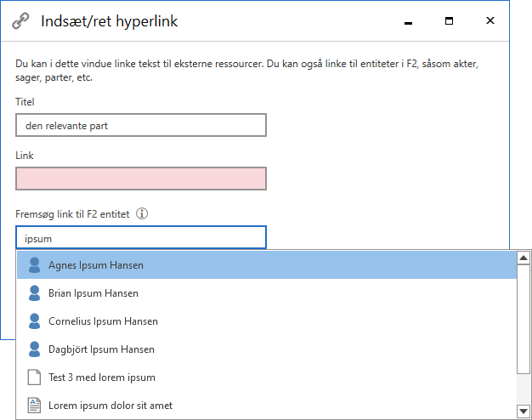The height and width of the screenshot is (420, 532).
Task: Choose the 'Test 3 med lorem ipsum' result
Action: point(102,377)
